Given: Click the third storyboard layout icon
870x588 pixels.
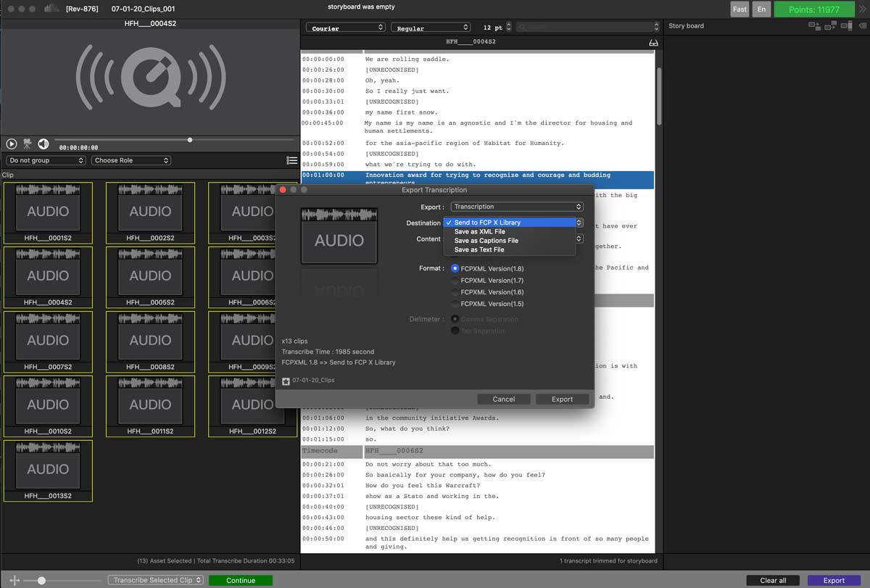Looking at the screenshot, I should pyautogui.click(x=846, y=25).
